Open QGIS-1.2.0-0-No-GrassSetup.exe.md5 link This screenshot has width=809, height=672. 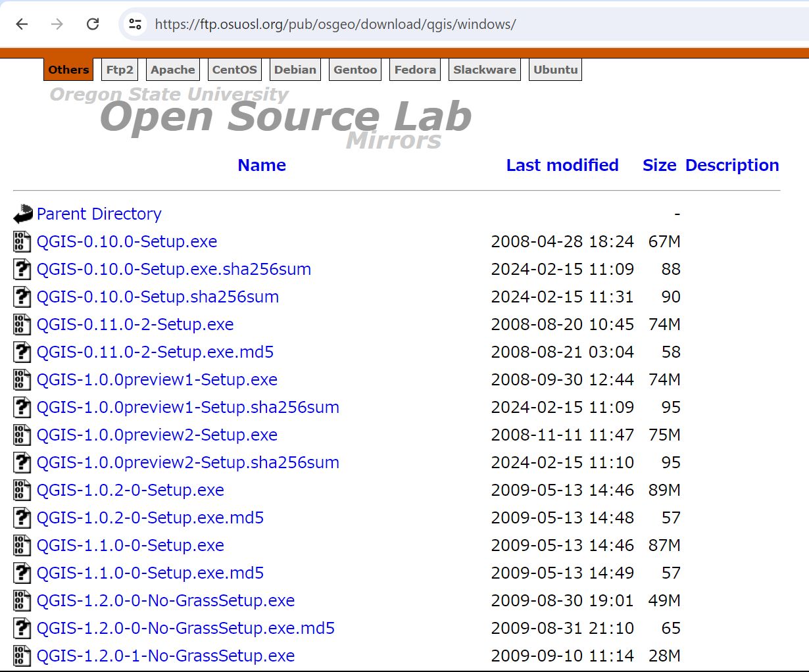(185, 629)
